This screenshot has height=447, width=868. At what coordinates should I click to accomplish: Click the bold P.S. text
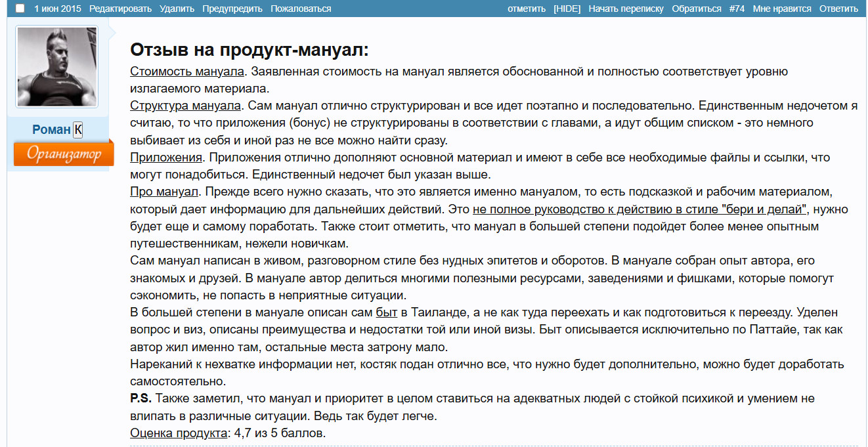pyautogui.click(x=141, y=398)
